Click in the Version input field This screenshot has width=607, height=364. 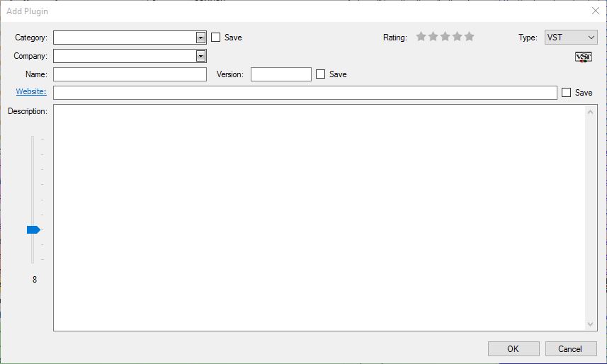(x=281, y=74)
